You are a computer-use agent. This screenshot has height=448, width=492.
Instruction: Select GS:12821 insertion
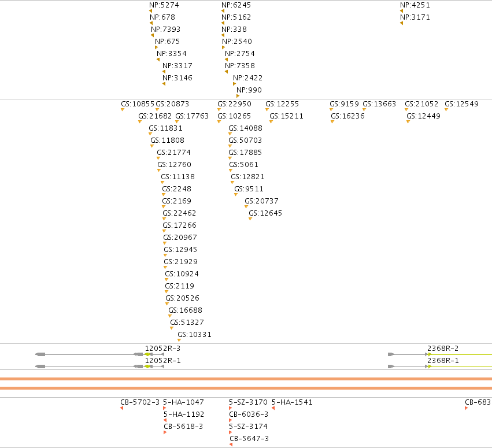[248, 177]
